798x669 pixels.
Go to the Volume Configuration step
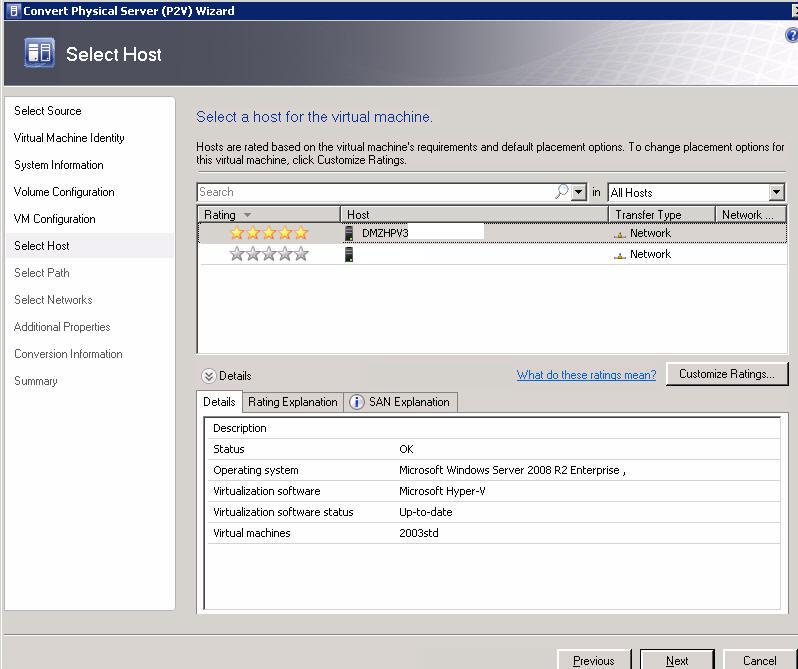tap(64, 192)
